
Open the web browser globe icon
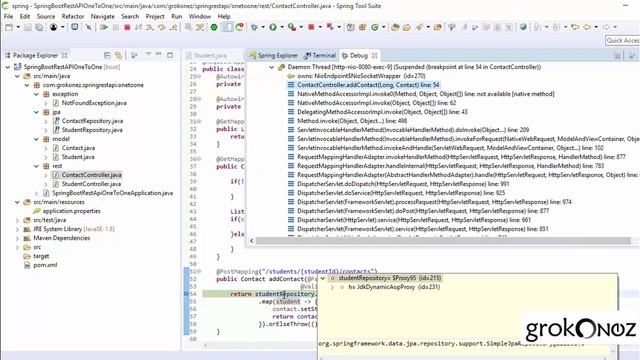523,27
